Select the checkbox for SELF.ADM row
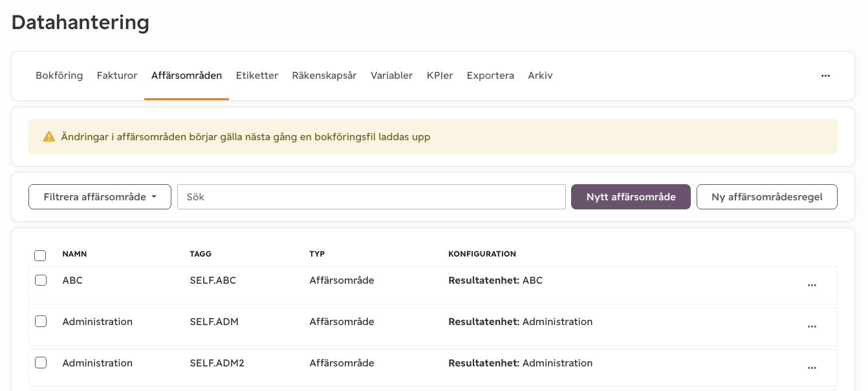868x391 pixels. [x=41, y=321]
